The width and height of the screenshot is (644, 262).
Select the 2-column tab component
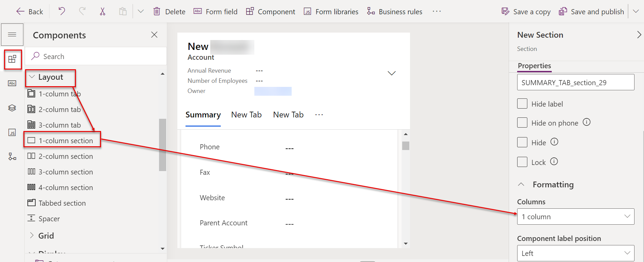[x=54, y=109]
